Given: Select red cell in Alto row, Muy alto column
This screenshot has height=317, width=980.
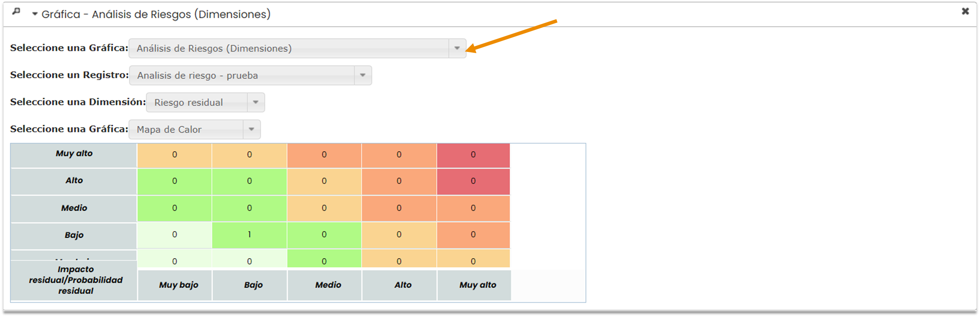Looking at the screenshot, I should pos(473,181).
